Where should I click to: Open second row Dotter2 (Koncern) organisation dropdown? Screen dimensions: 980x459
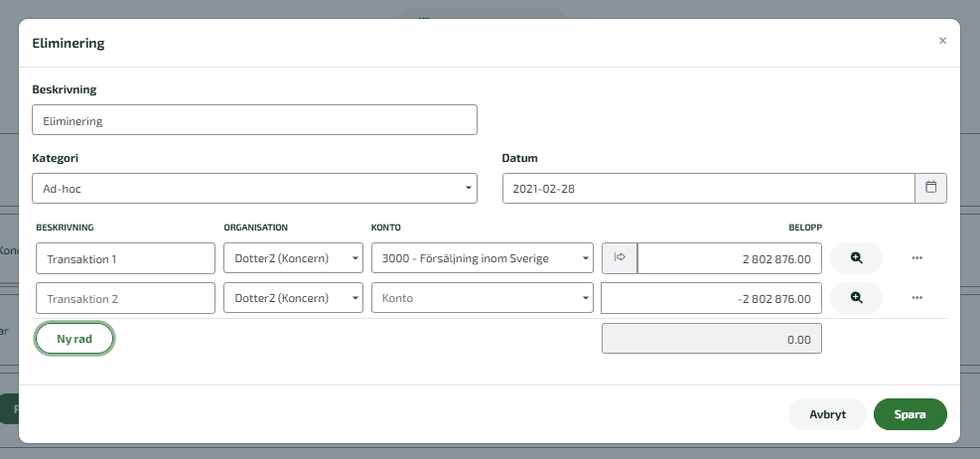coord(293,298)
